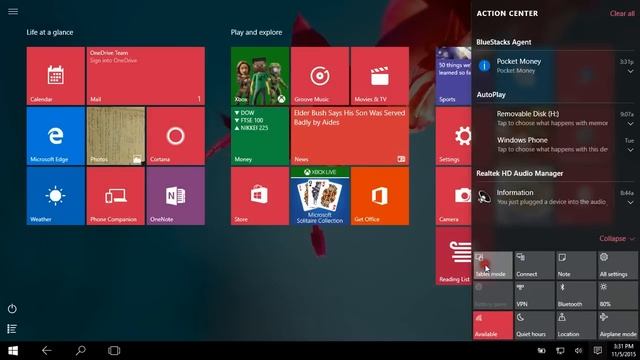Expand the Removable Disk (H:) notification

point(630,124)
